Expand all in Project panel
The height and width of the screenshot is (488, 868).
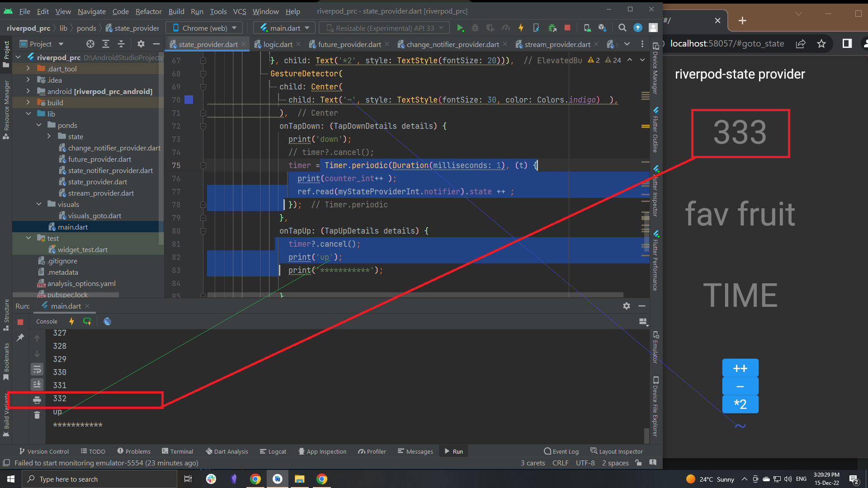106,44
